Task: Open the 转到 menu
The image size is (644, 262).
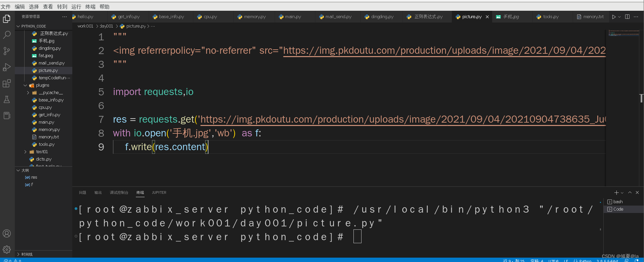Action: click(62, 7)
